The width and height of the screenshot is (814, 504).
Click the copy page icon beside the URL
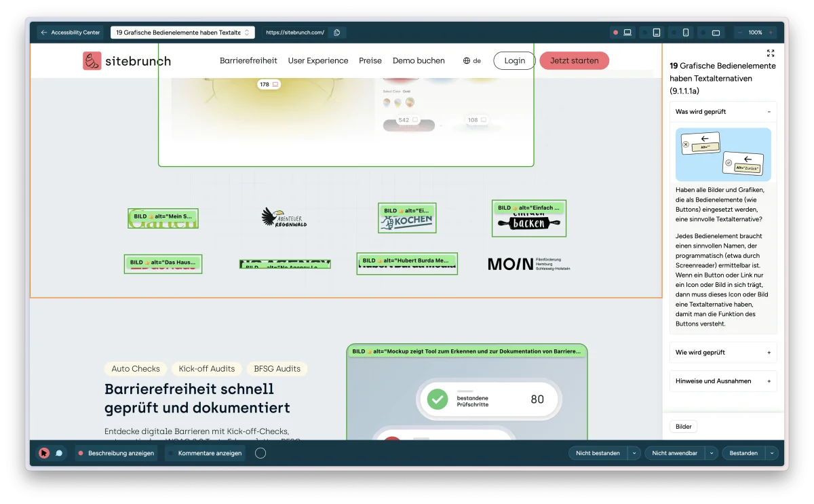pyautogui.click(x=337, y=32)
